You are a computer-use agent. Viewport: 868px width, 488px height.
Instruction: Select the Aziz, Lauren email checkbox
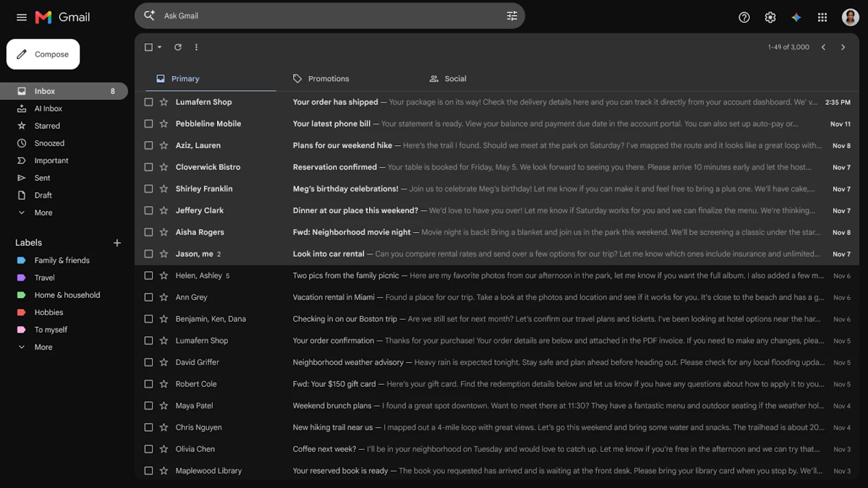click(148, 145)
